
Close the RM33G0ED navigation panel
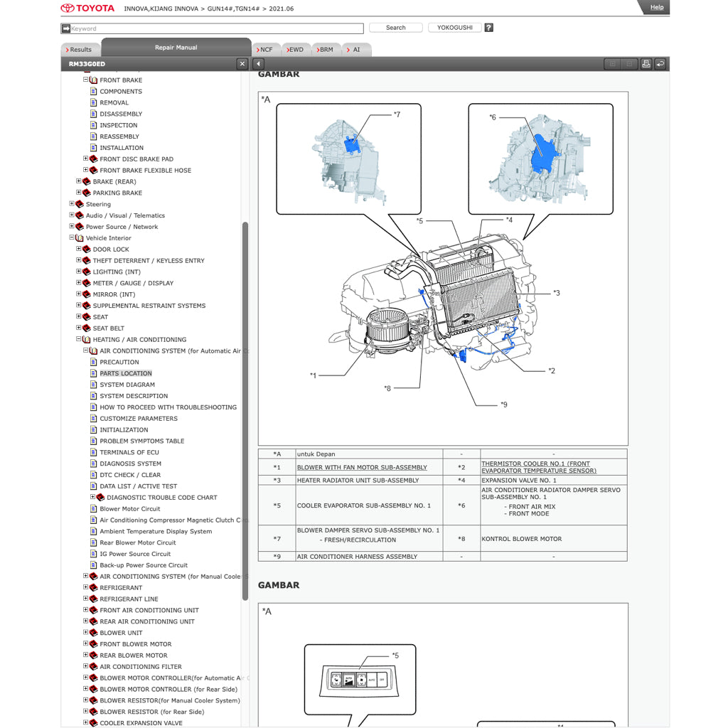[242, 63]
